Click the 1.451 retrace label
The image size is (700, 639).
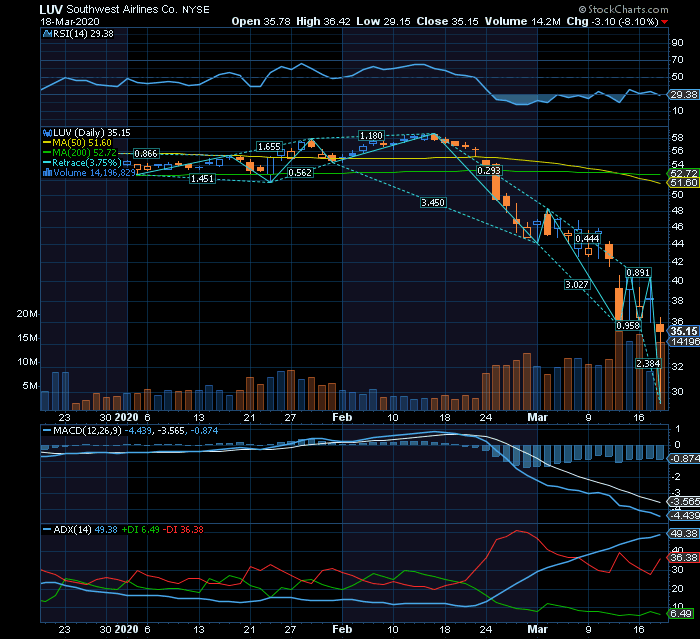pyautogui.click(x=202, y=179)
